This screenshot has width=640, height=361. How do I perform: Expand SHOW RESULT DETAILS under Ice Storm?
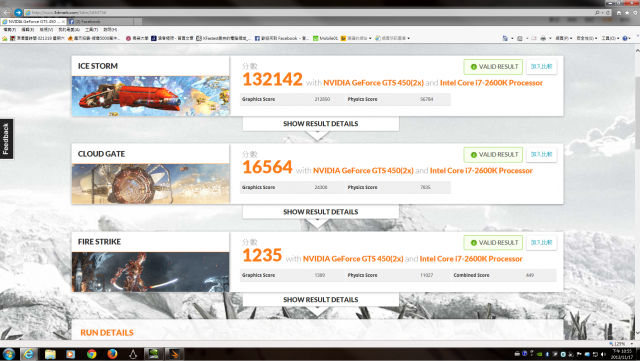321,124
